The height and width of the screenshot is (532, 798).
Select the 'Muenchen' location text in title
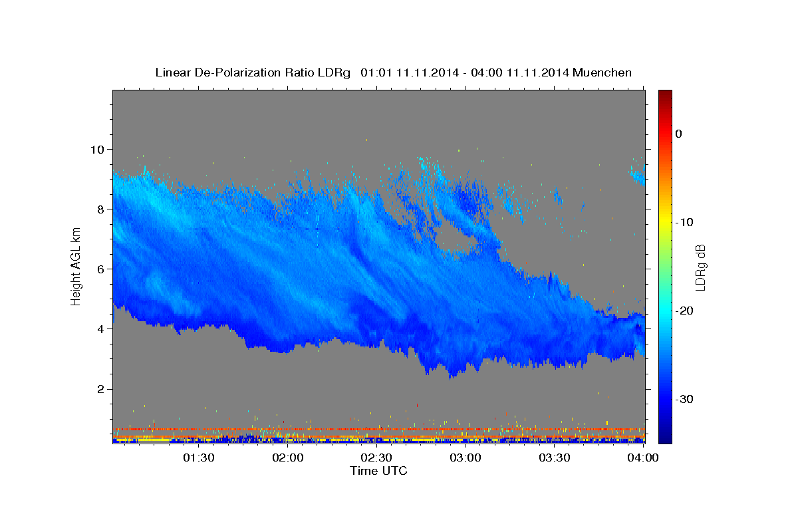pyautogui.click(x=601, y=72)
